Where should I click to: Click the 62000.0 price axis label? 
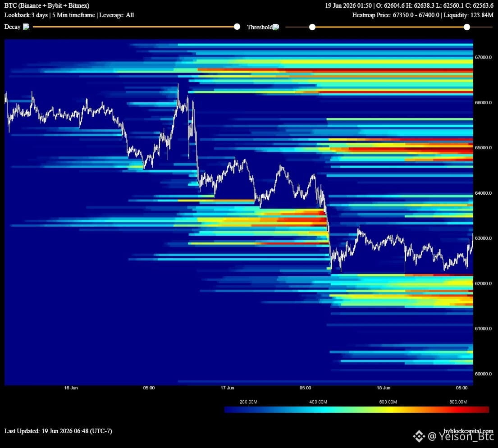(484, 283)
